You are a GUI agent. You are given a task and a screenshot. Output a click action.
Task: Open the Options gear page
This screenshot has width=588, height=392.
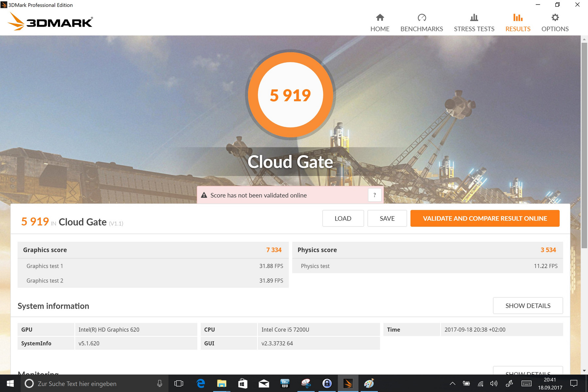pos(555,23)
